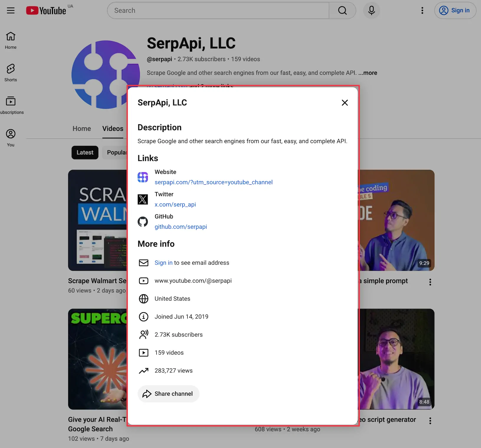Focus the Search input field
The width and height of the screenshot is (481, 448).
pos(218,11)
